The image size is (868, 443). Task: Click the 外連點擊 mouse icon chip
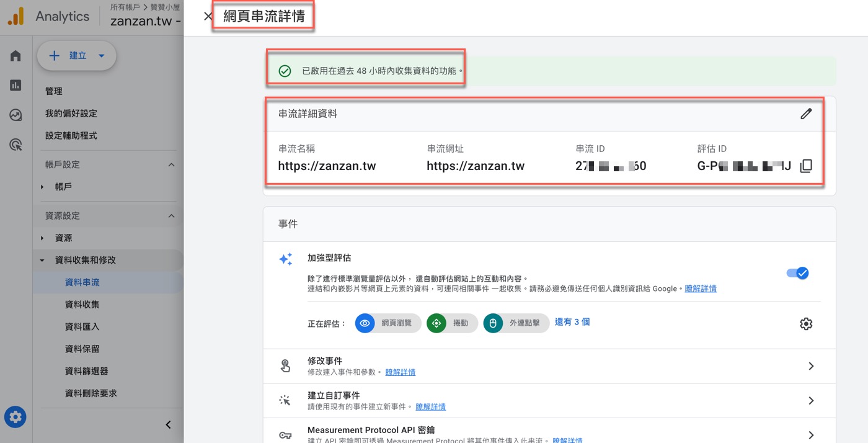(516, 323)
